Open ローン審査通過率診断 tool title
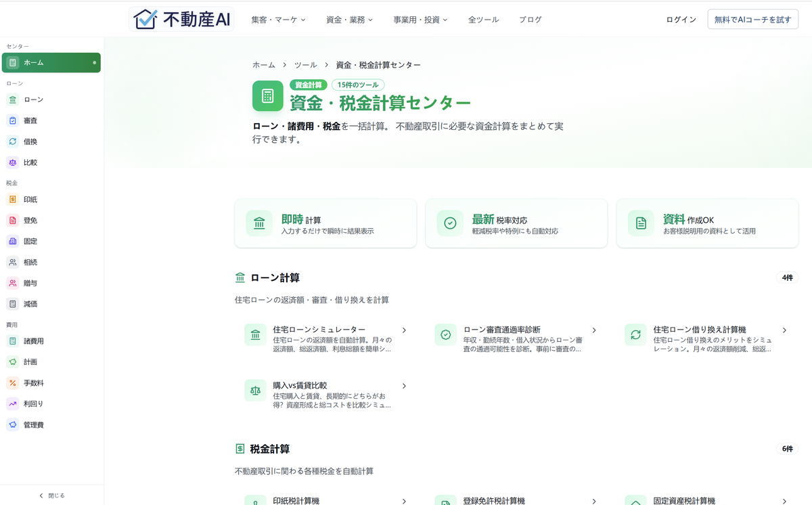 pyautogui.click(x=502, y=330)
